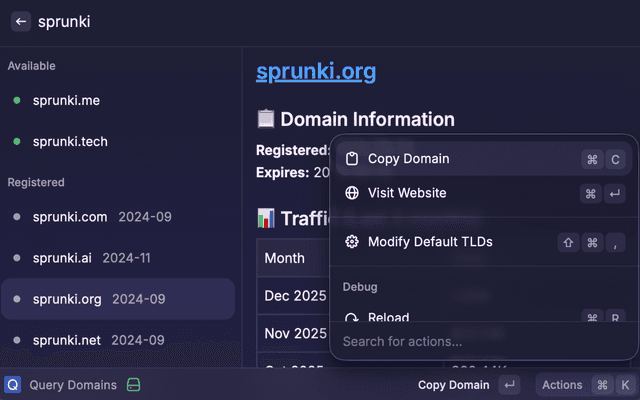The image size is (640, 400).
Task: Select sprunki.net registered domain
Action: point(67,340)
